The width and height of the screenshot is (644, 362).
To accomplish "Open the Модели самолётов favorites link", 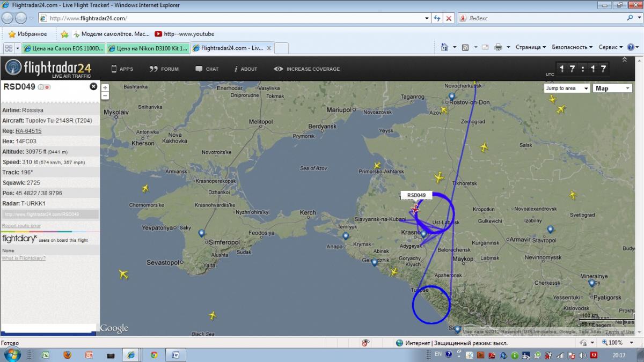I will pos(110,34).
